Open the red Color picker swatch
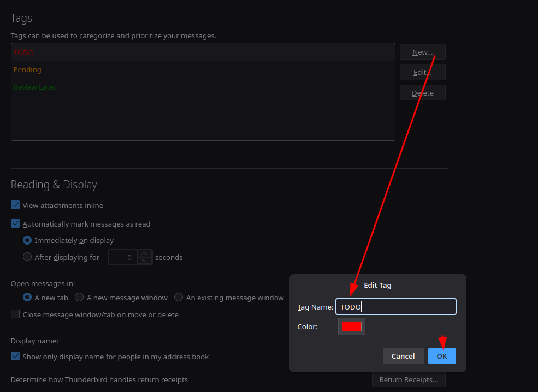The image size is (538, 392). (351, 326)
